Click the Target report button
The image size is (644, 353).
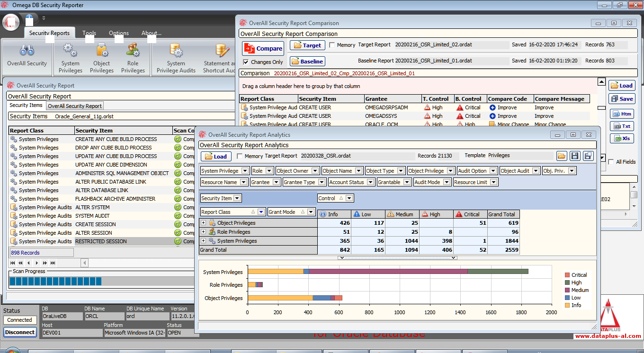pos(307,45)
